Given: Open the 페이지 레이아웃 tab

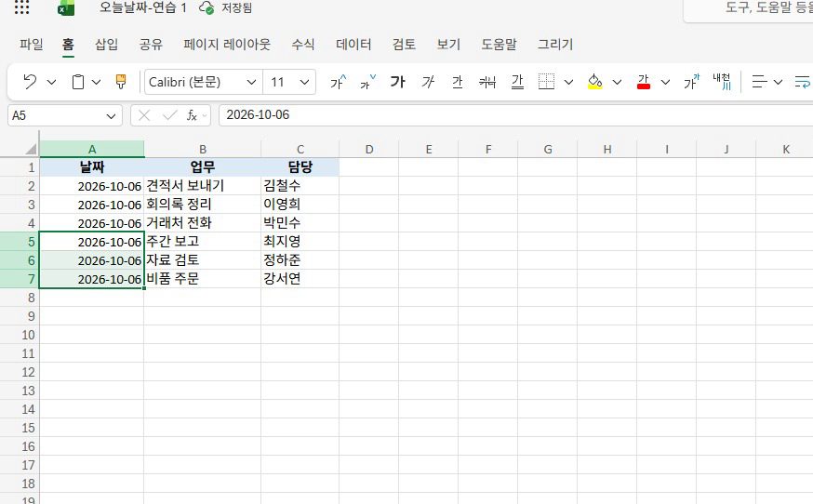Looking at the screenshot, I should coord(227,45).
